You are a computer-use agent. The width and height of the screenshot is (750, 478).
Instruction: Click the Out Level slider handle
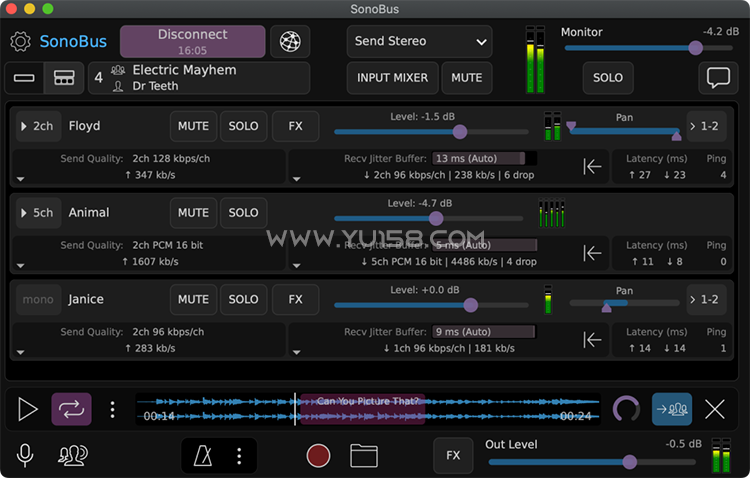coord(629,462)
